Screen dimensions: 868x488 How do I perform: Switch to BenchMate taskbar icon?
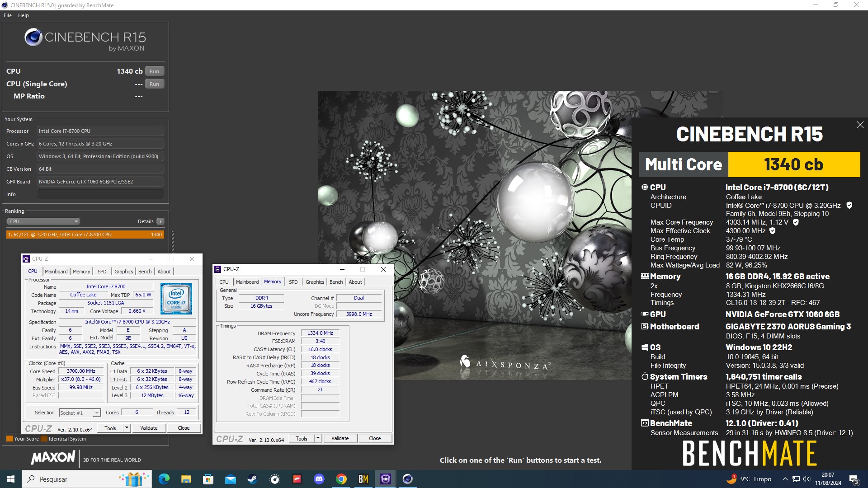point(363,479)
